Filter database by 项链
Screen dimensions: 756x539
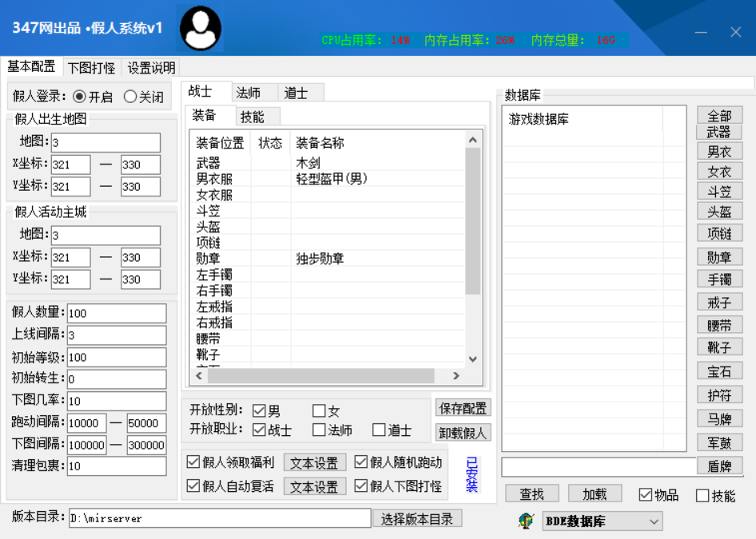click(x=719, y=233)
